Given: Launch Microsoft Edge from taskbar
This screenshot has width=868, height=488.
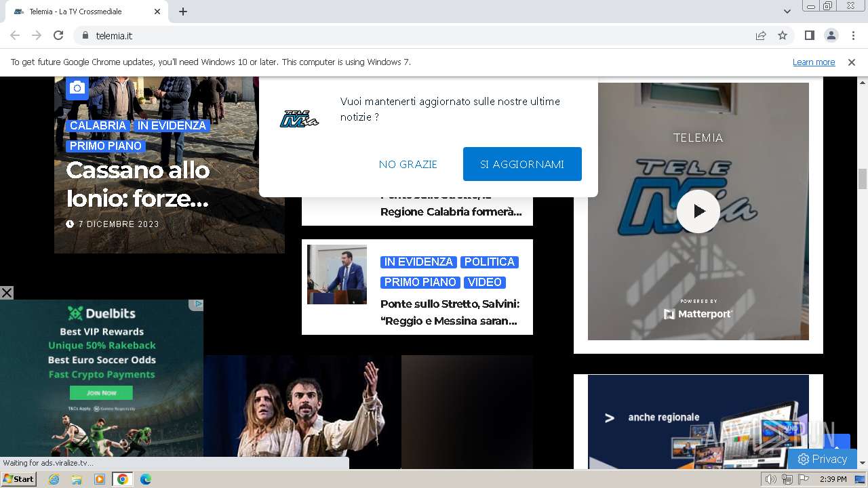Looking at the screenshot, I should point(145,479).
